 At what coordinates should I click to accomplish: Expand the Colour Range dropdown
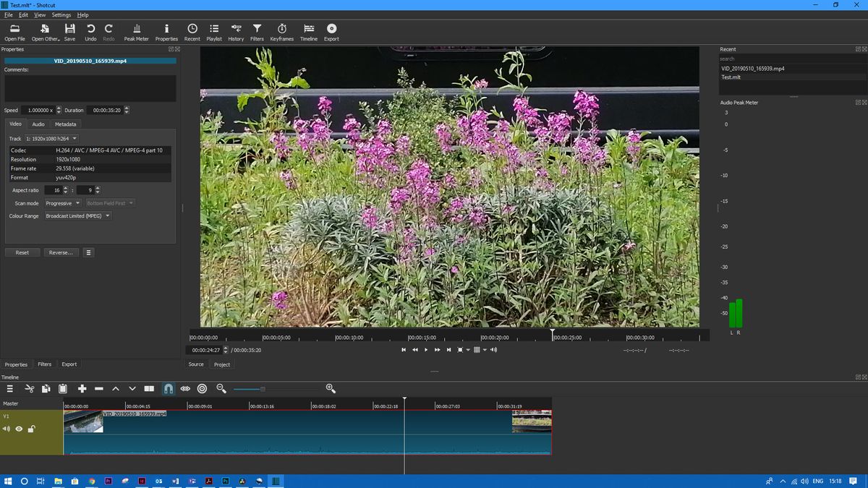click(x=77, y=215)
